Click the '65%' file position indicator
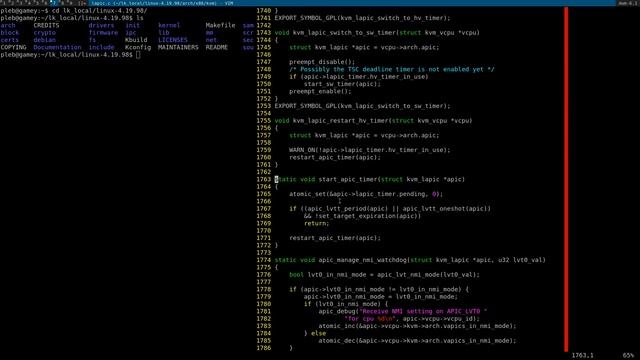The height and width of the screenshot is (360, 640). tap(628, 356)
